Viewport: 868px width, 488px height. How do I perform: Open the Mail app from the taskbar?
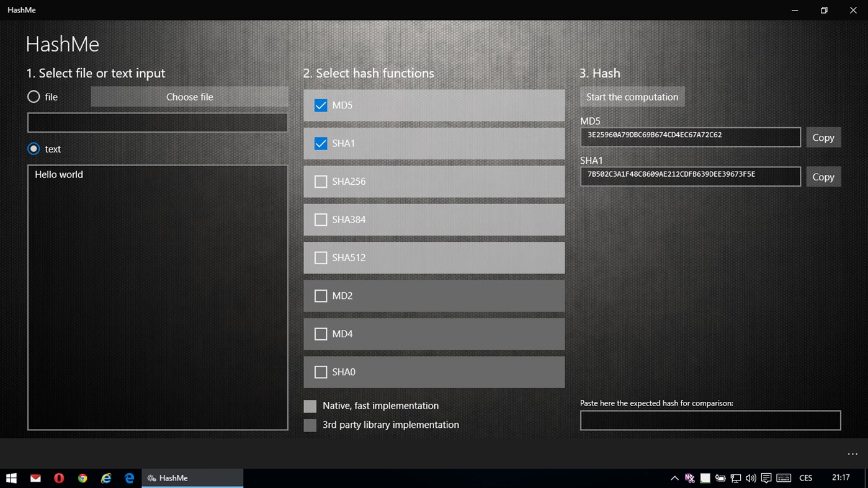(x=35, y=478)
